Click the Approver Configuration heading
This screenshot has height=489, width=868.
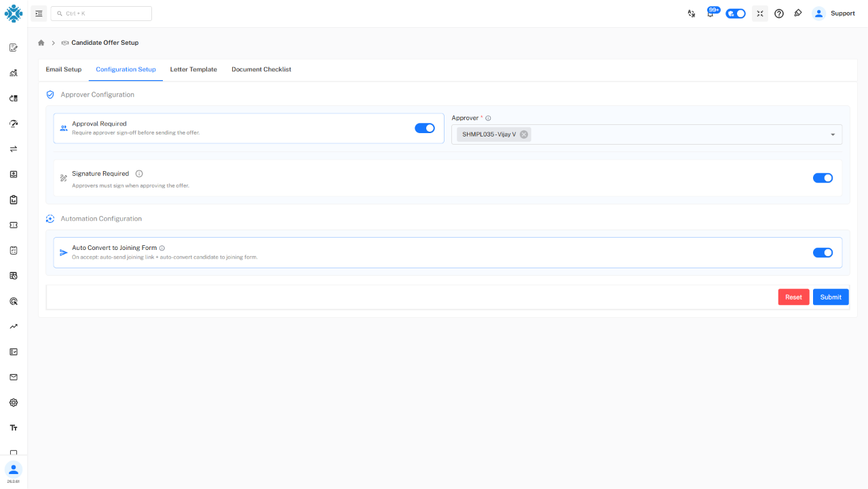click(98, 94)
